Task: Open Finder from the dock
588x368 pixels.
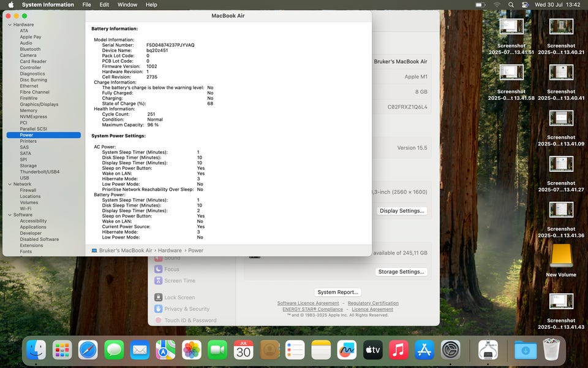Action: click(36, 350)
